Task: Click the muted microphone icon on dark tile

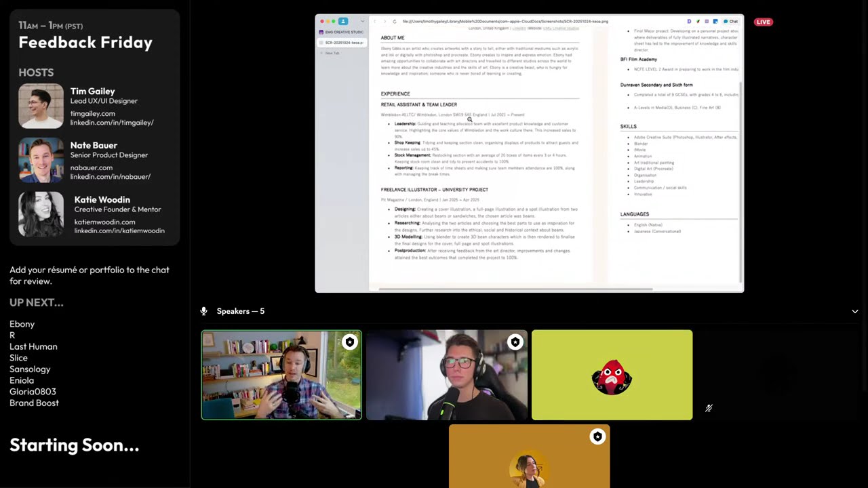Action: coord(709,408)
